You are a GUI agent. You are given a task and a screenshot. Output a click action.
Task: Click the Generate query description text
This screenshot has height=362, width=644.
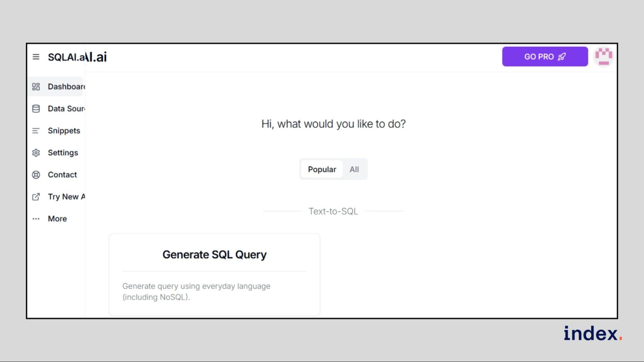[x=196, y=291]
